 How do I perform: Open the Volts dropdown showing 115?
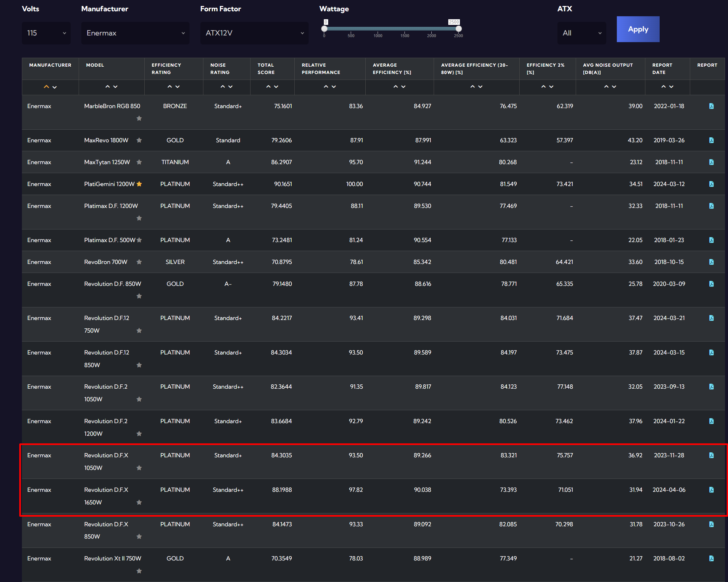[x=46, y=33]
